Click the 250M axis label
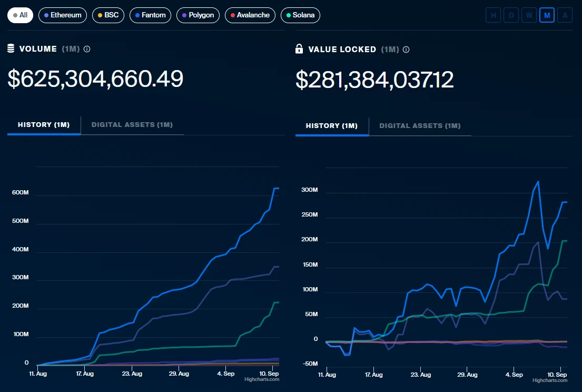This screenshot has width=582, height=392. coord(310,214)
